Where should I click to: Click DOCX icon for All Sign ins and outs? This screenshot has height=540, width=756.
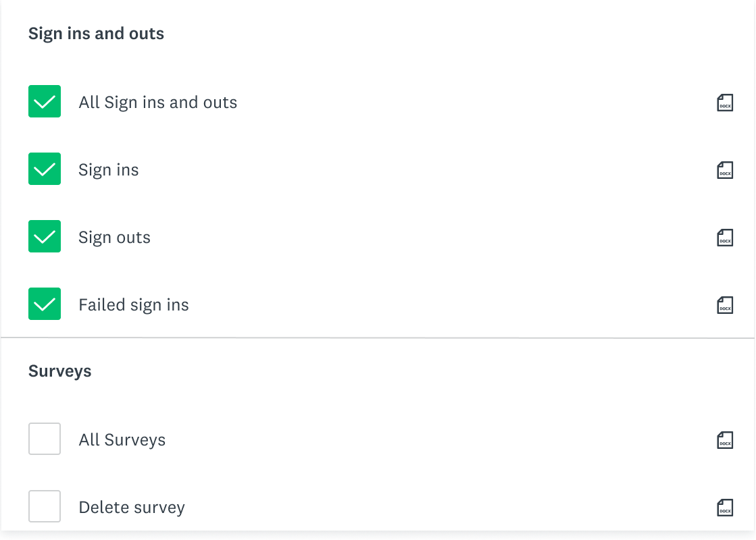point(725,103)
